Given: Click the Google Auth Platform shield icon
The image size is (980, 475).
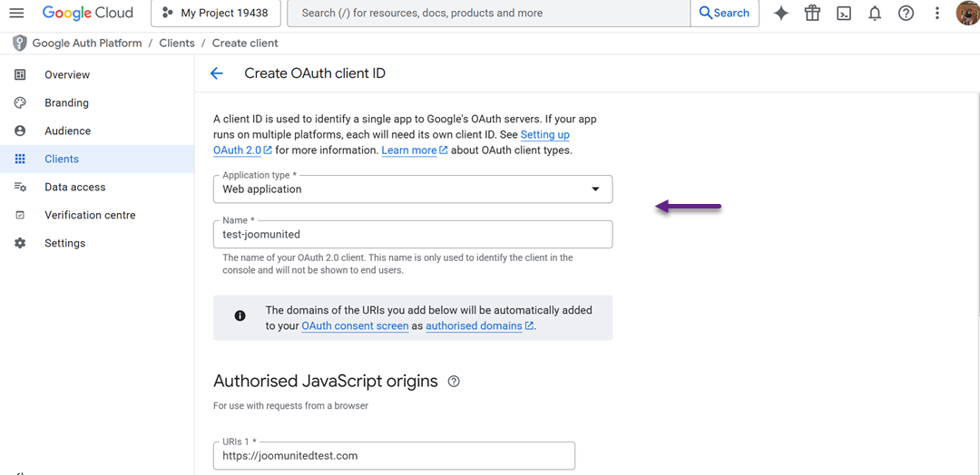Looking at the screenshot, I should (20, 44).
